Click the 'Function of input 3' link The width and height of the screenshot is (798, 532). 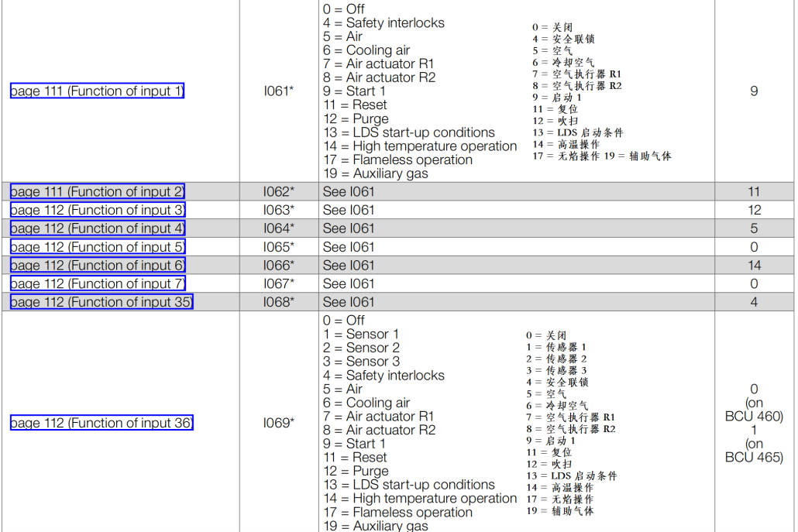tap(97, 210)
